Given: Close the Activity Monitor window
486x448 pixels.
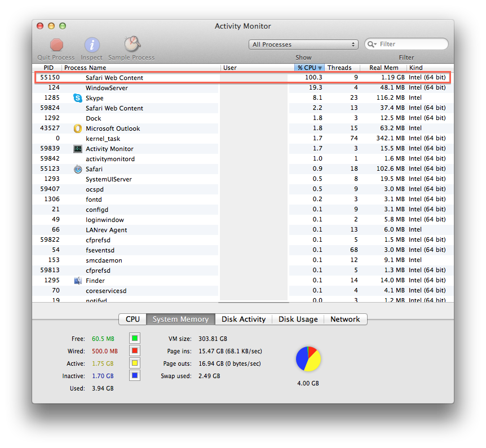Looking at the screenshot, I should point(40,26).
